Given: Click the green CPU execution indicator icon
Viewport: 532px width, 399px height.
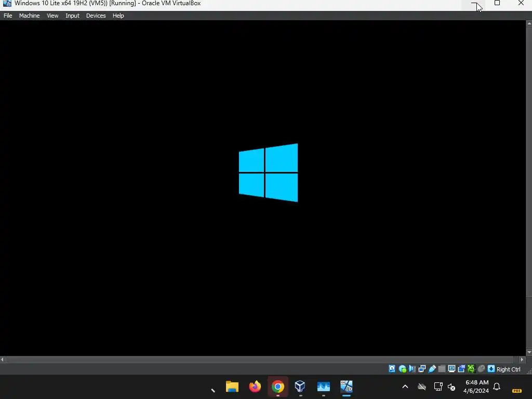Looking at the screenshot, I should pos(471,369).
